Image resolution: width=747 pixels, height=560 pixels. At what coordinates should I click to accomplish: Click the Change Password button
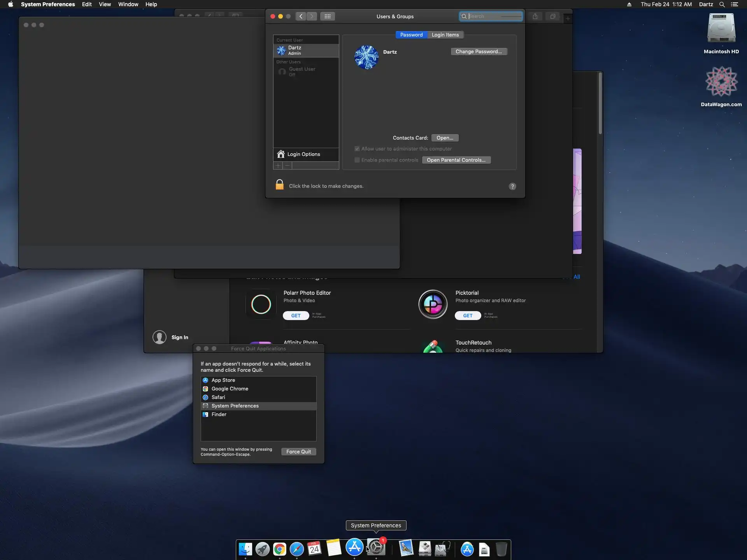(x=479, y=51)
